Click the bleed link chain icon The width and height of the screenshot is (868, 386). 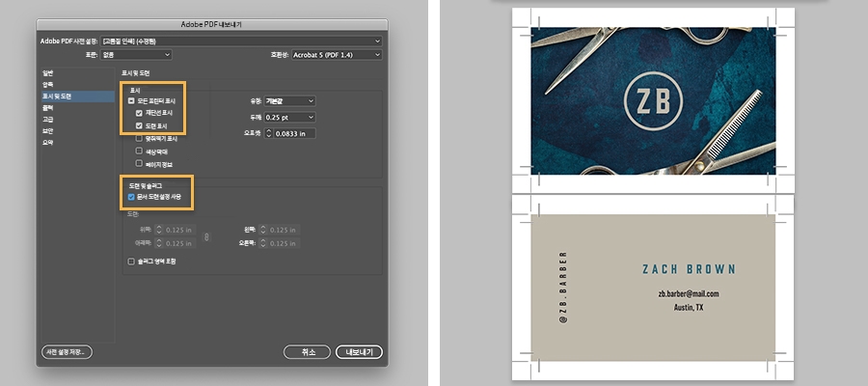pyautogui.click(x=207, y=237)
